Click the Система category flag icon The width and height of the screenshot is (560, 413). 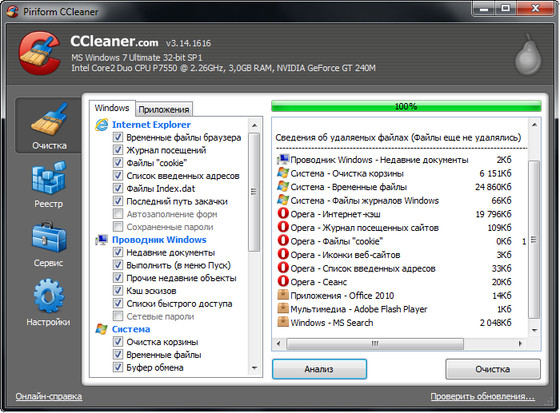tap(102, 329)
